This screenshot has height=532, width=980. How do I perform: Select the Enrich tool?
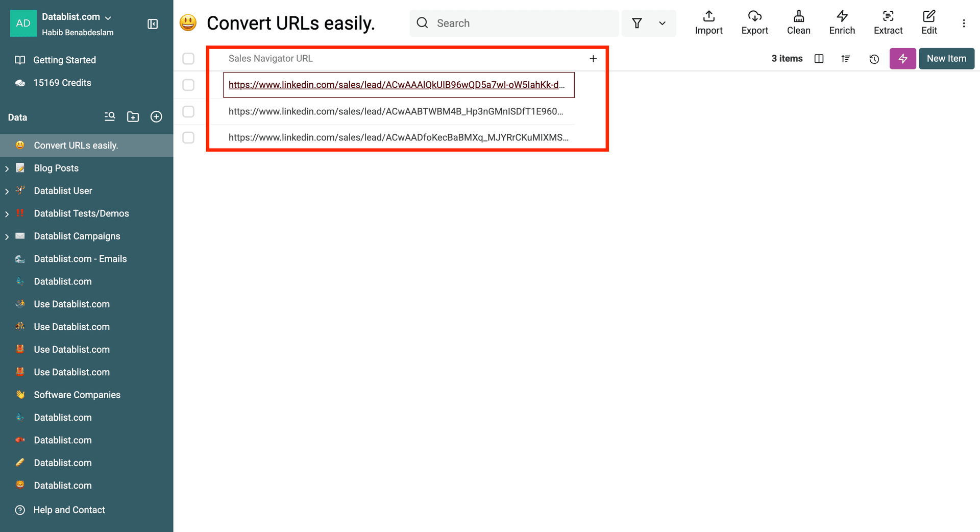(x=842, y=22)
